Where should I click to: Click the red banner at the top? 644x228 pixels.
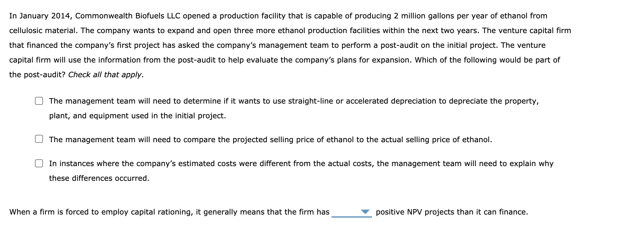click(322, 2)
